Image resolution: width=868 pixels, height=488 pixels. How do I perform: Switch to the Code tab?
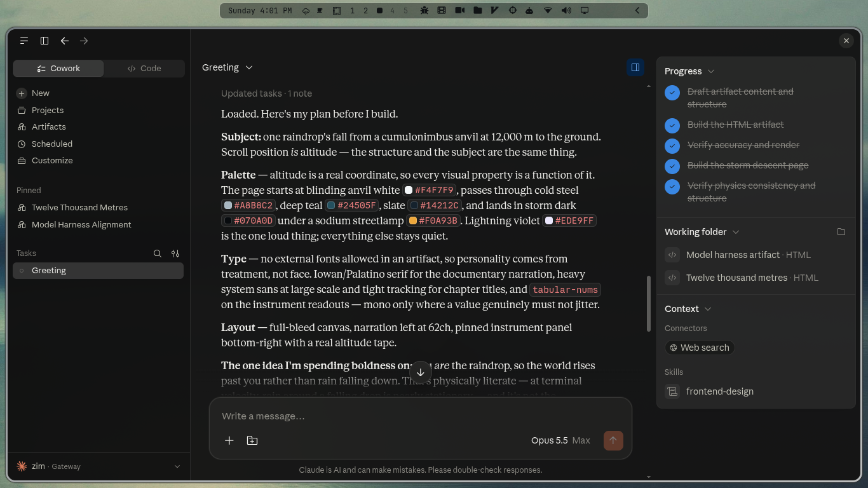coord(144,69)
